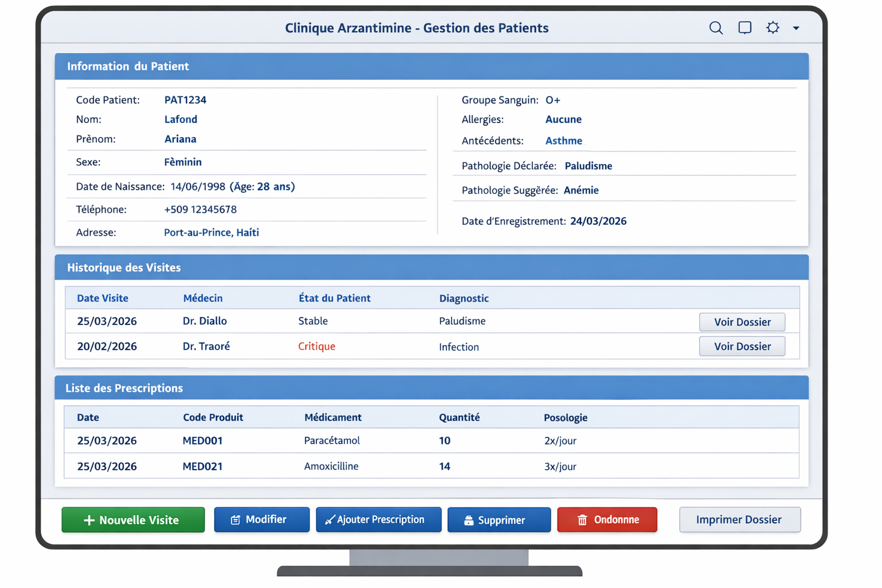
Task: Click the Liste des Prescriptions section header
Action: (432, 388)
